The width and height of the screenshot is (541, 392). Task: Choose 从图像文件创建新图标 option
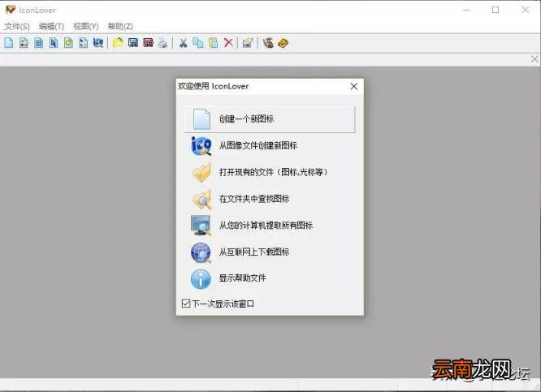point(258,145)
